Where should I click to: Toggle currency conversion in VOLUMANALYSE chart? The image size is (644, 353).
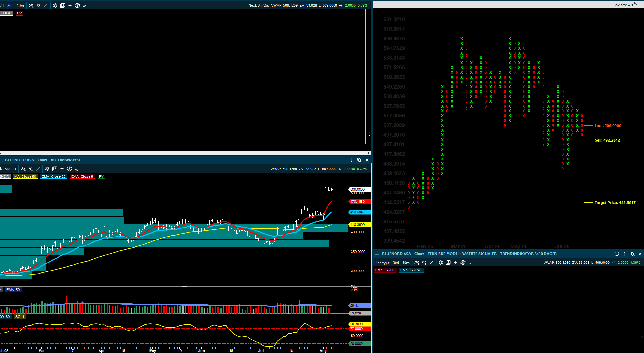[x=69, y=169]
